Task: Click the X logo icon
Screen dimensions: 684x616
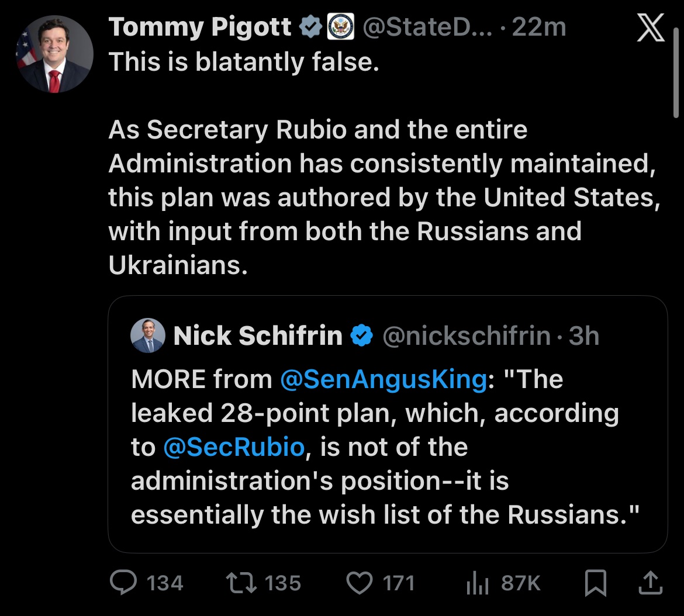Action: click(x=651, y=29)
